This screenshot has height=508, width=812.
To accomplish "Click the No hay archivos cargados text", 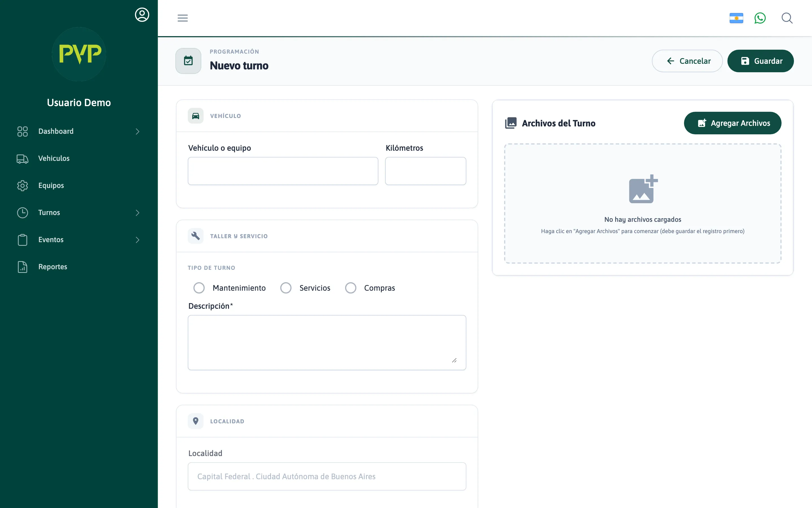I will click(x=643, y=219).
